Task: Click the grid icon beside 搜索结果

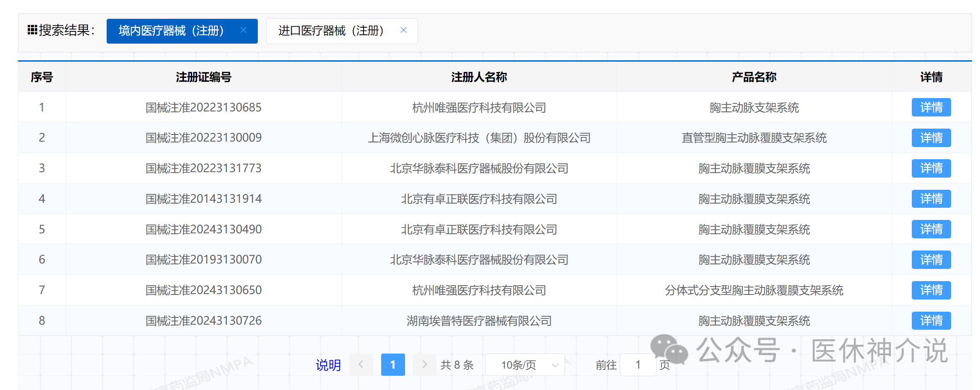Action: pos(32,30)
